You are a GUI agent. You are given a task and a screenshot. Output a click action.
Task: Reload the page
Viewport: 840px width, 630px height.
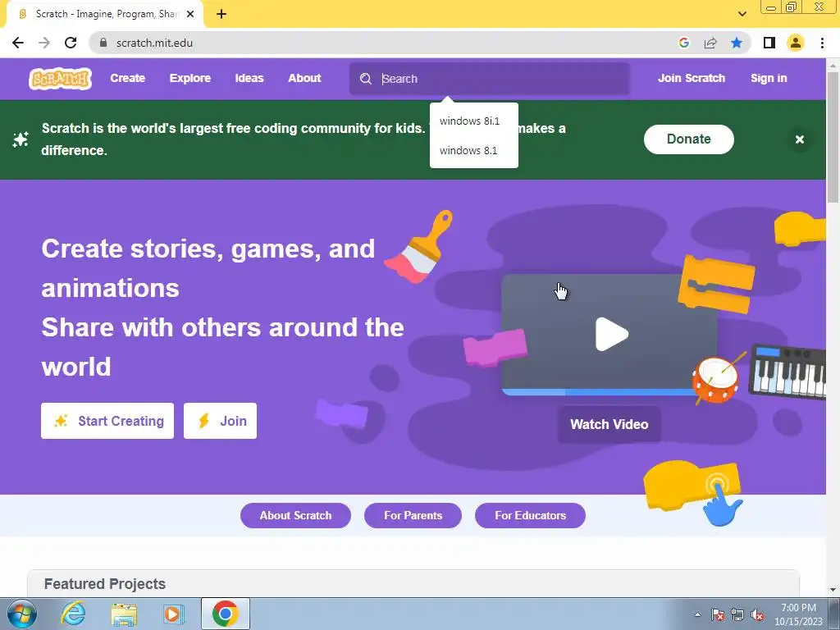click(x=71, y=43)
